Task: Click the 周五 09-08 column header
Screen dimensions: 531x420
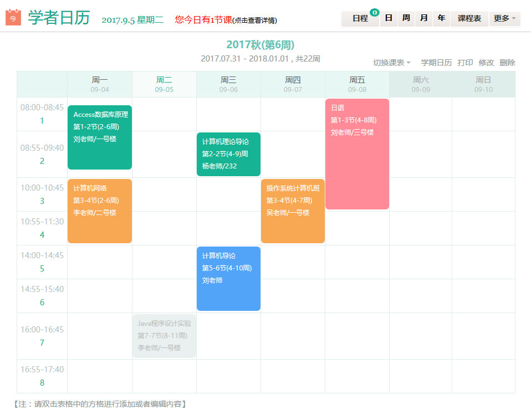Action: coord(358,84)
